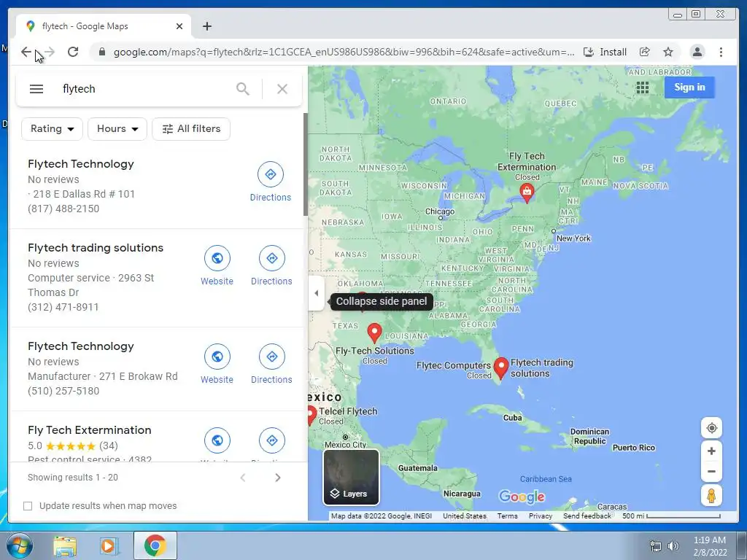Show your location on map
This screenshot has width=747, height=560.
(712, 428)
